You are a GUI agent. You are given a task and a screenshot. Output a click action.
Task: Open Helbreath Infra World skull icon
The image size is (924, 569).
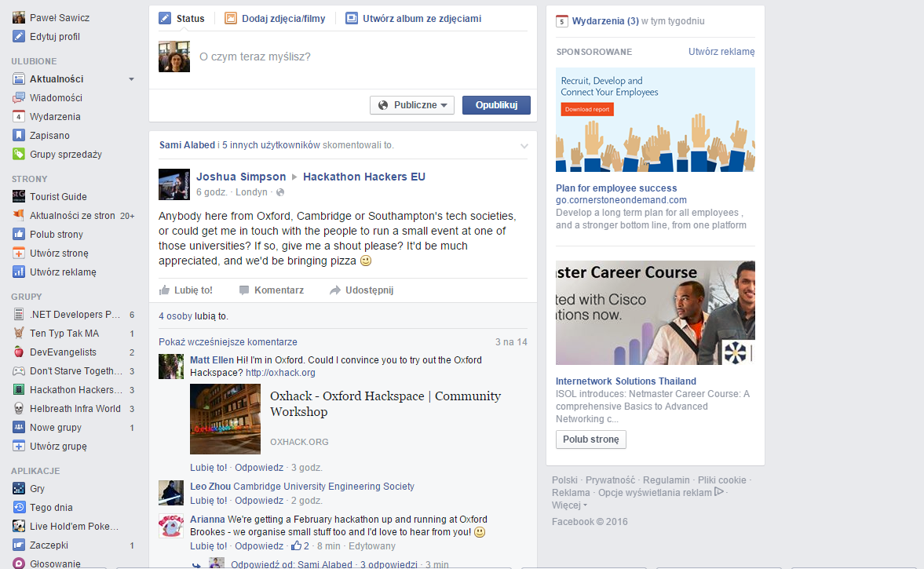[19, 409]
